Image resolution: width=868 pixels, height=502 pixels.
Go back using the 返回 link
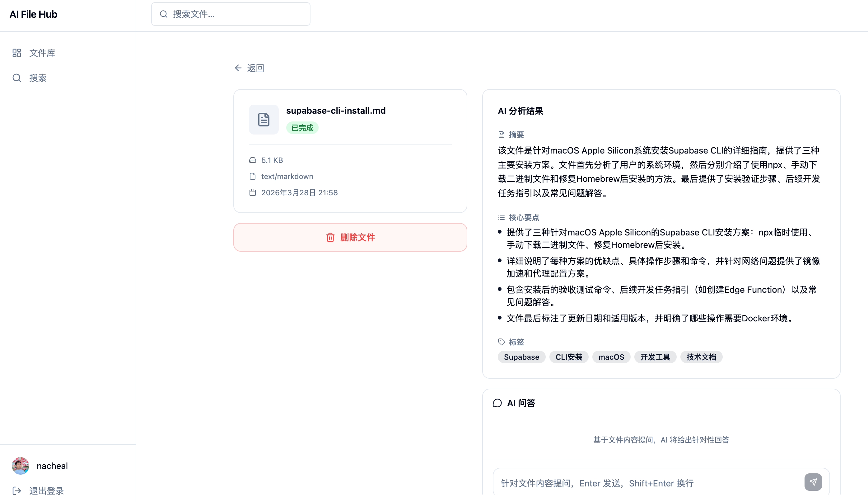click(250, 68)
